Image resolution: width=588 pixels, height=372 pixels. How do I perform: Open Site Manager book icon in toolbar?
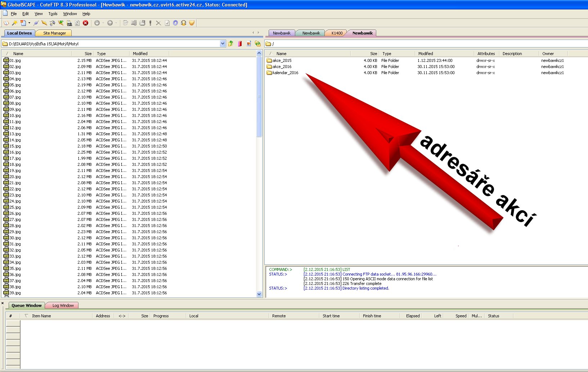pos(6,23)
